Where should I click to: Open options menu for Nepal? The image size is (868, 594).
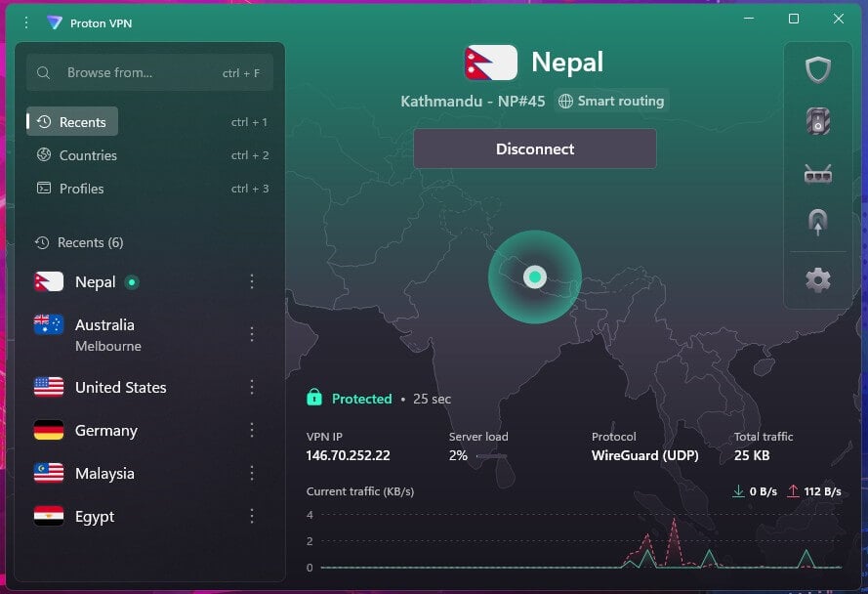pos(252,281)
